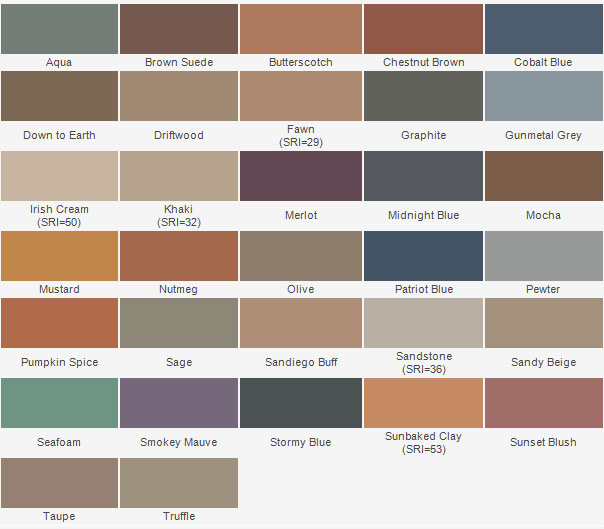The width and height of the screenshot is (604, 529).
Task: Choose the Butterscotch color swatch
Action: point(300,28)
